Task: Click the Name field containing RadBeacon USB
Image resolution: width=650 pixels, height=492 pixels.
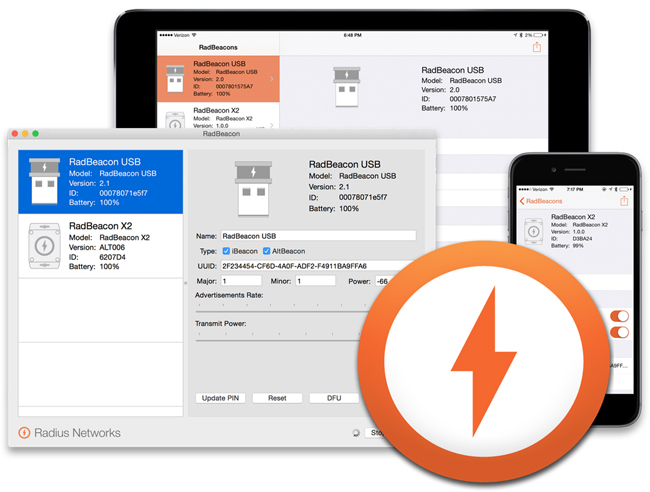Action: coord(318,236)
